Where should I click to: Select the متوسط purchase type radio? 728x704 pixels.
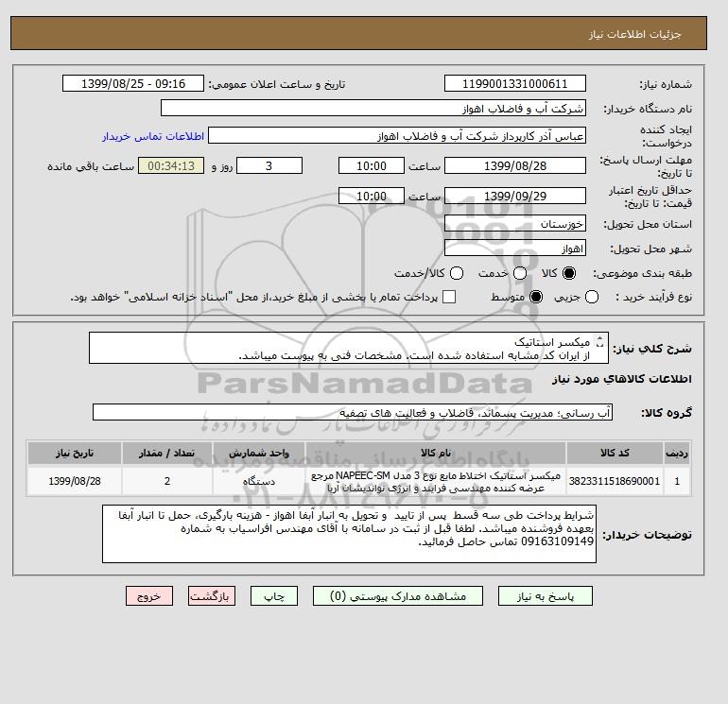click(536, 297)
